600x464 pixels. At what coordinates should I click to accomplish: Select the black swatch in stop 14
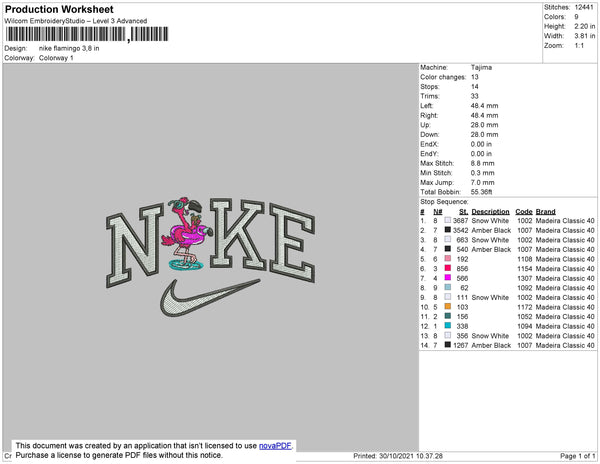[447, 345]
